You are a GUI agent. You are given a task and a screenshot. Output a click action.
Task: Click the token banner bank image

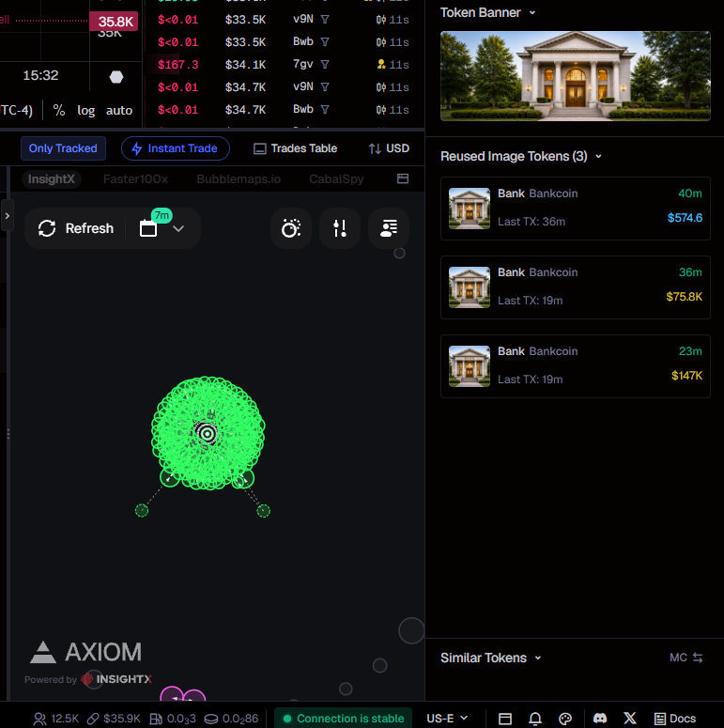[x=575, y=76]
